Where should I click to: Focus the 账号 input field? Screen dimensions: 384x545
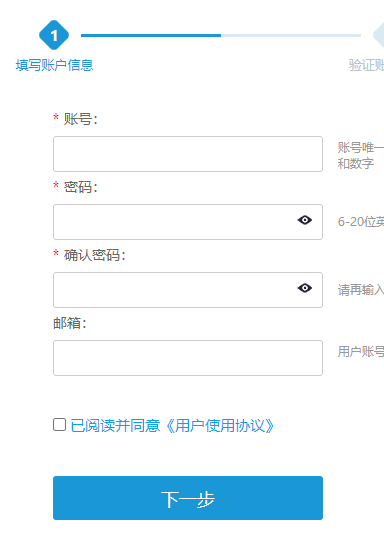tap(188, 154)
